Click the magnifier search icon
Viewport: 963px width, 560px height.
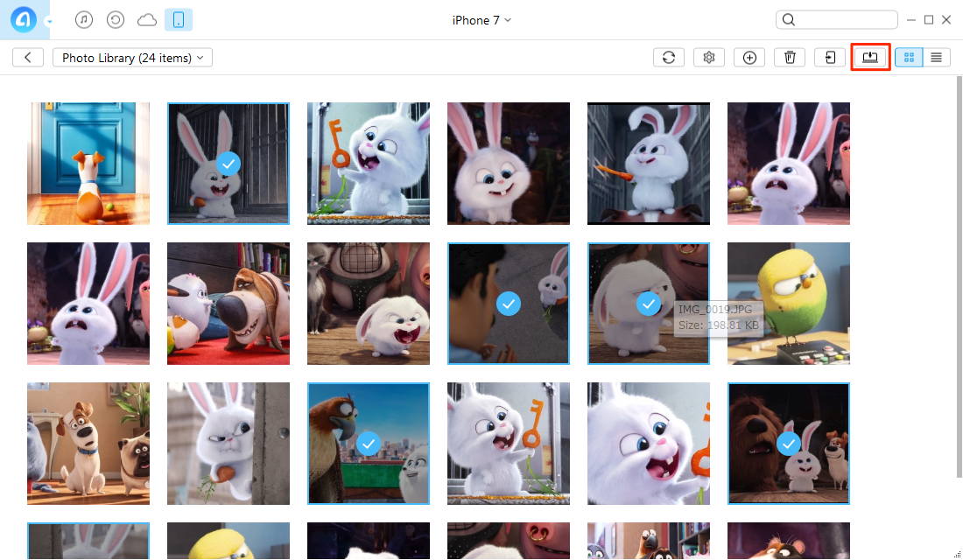[789, 19]
